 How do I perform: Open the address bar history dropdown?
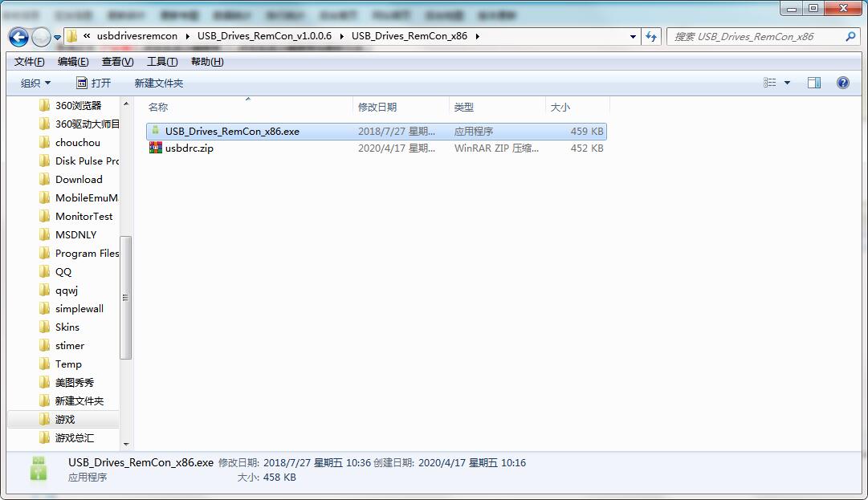coord(633,37)
